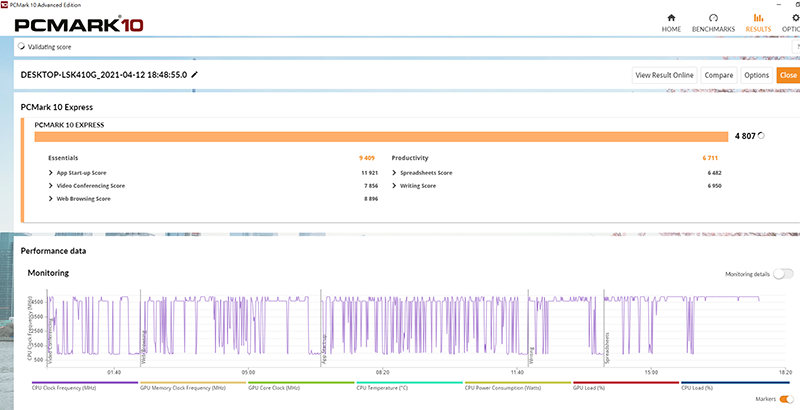The image size is (800, 410).
Task: Toggle CPU Power Consumption legend entry
Action: (x=517, y=385)
